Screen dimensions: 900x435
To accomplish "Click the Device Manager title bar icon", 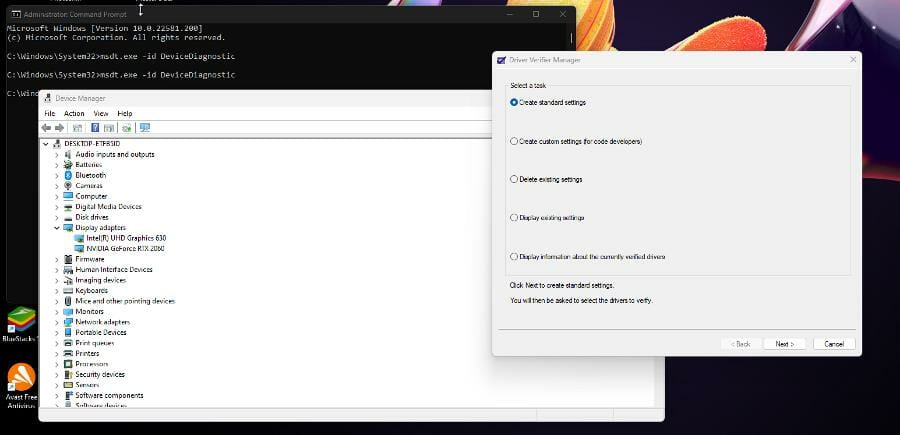I will tap(48, 98).
